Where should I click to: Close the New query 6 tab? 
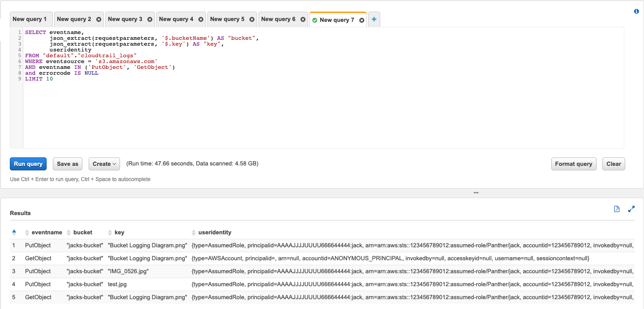point(303,19)
